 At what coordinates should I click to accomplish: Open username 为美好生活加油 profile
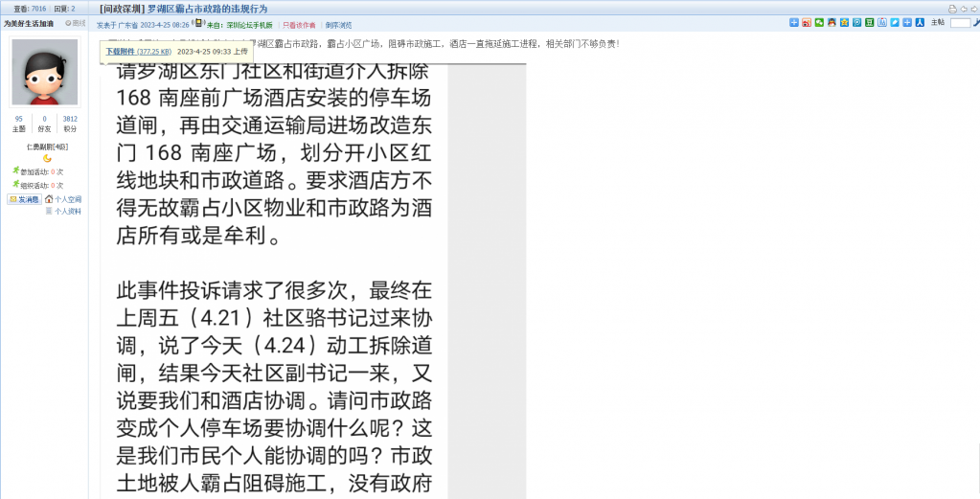point(29,22)
